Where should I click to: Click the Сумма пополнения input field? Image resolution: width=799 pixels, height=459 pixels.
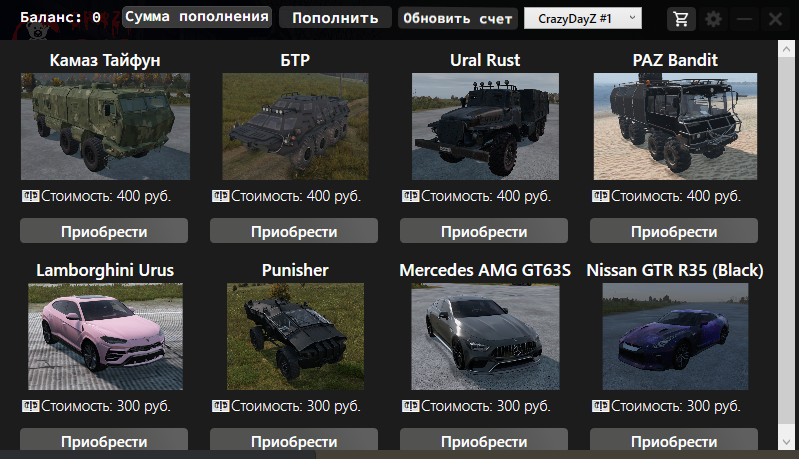197,17
